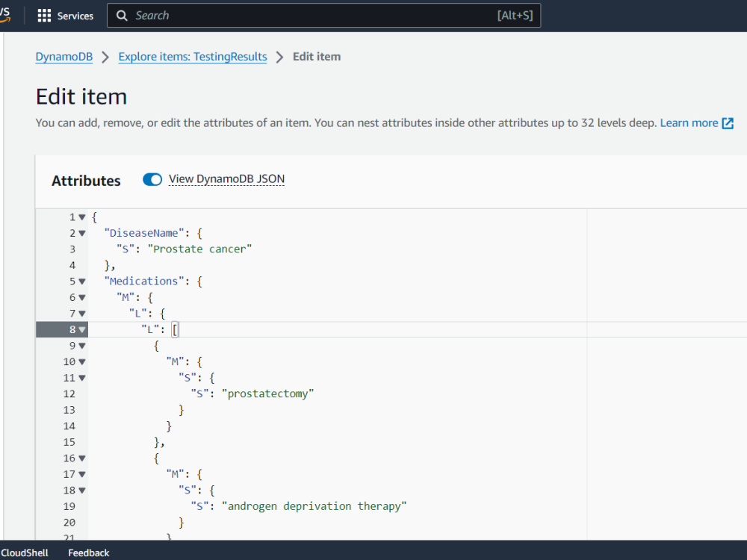The height and width of the screenshot is (560, 747).
Task: Collapse the fold arrow on line 11
Action: 82,378
